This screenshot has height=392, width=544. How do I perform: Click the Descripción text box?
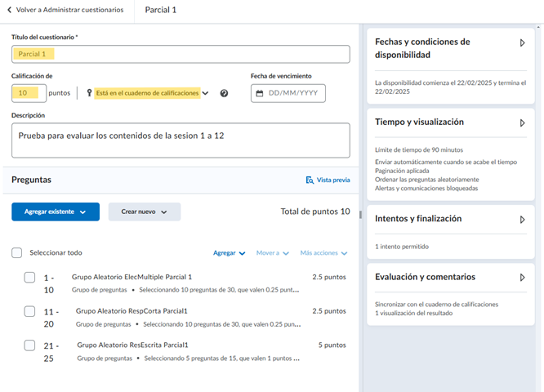pyautogui.click(x=181, y=140)
